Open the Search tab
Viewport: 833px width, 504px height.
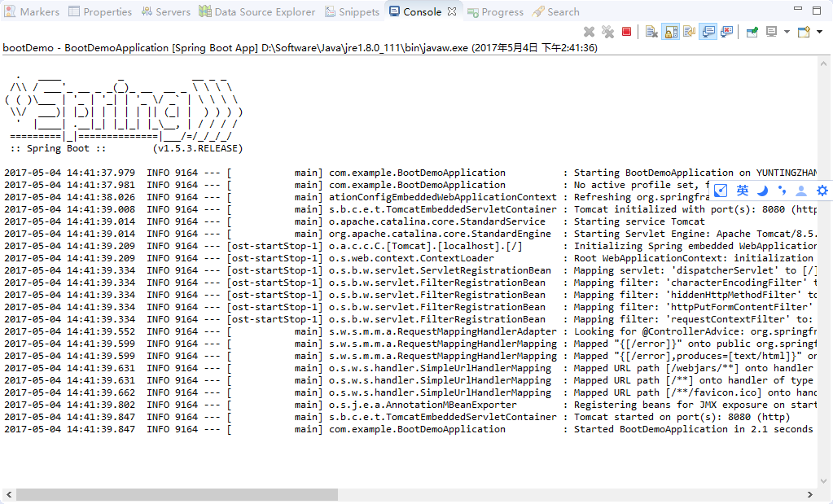point(555,11)
